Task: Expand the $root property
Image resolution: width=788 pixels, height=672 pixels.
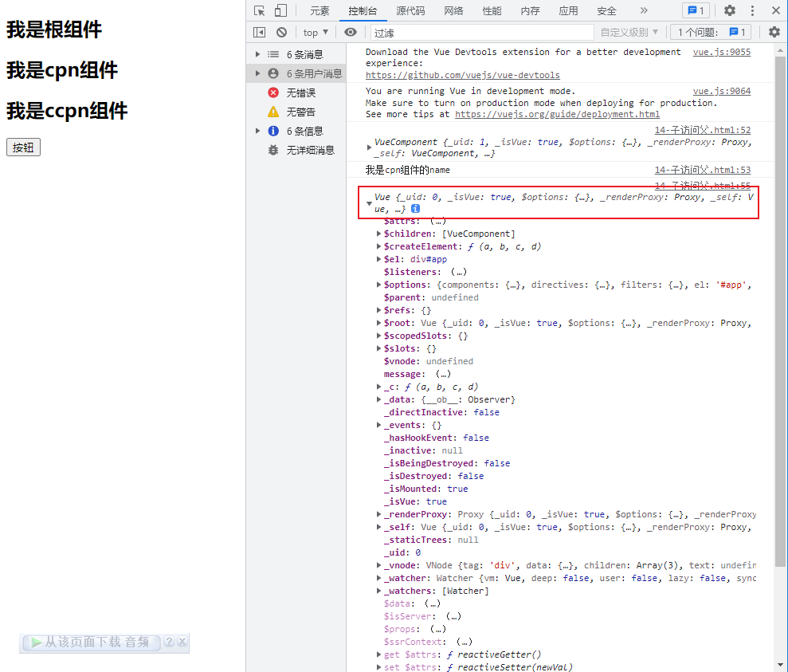Action: pos(379,323)
